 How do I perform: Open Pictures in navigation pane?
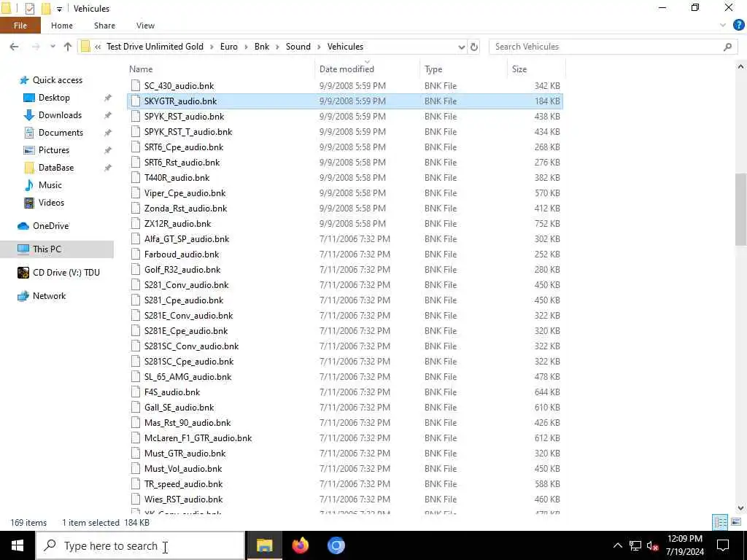pos(54,150)
